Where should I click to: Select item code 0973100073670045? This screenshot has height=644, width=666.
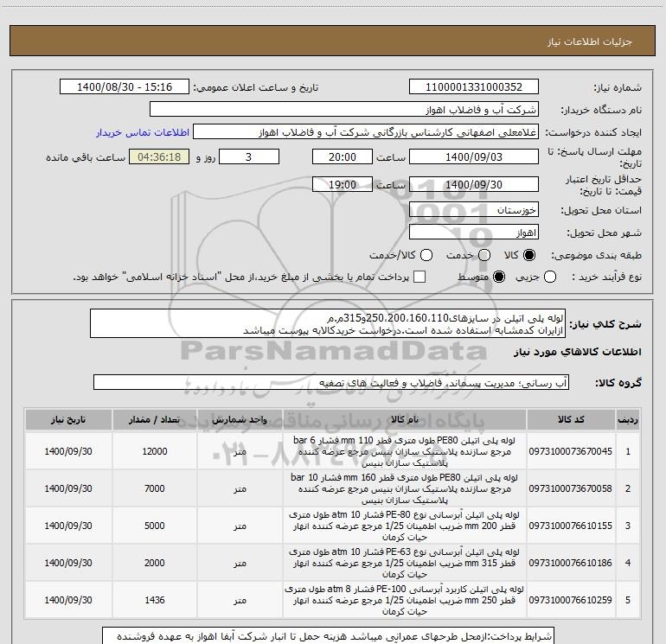tap(571, 451)
